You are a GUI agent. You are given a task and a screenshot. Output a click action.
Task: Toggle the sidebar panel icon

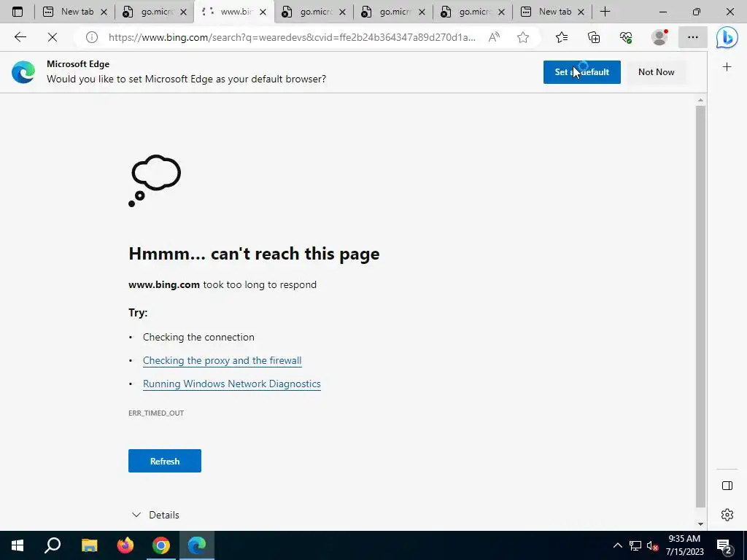tap(727, 486)
